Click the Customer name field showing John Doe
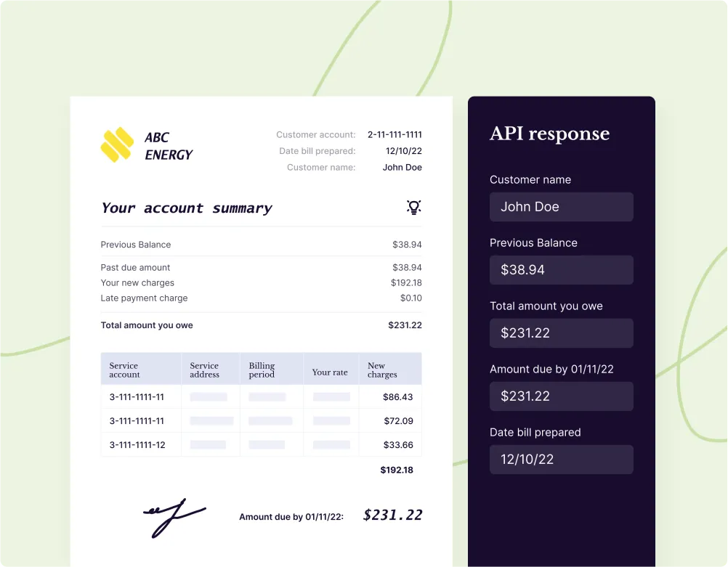Screen dimensions: 728x567 click(561, 207)
